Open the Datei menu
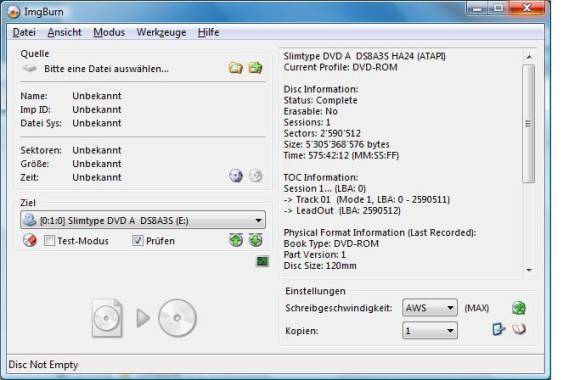The height and width of the screenshot is (380, 580). click(24, 32)
